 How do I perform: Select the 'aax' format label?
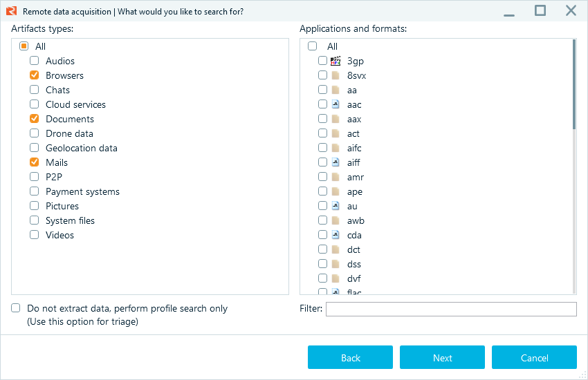354,119
